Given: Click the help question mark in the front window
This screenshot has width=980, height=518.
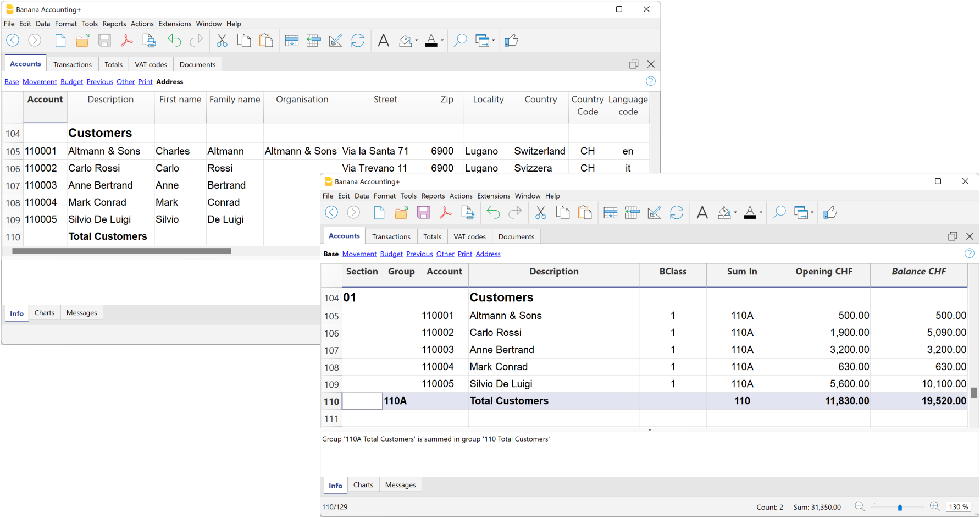Looking at the screenshot, I should pos(970,254).
